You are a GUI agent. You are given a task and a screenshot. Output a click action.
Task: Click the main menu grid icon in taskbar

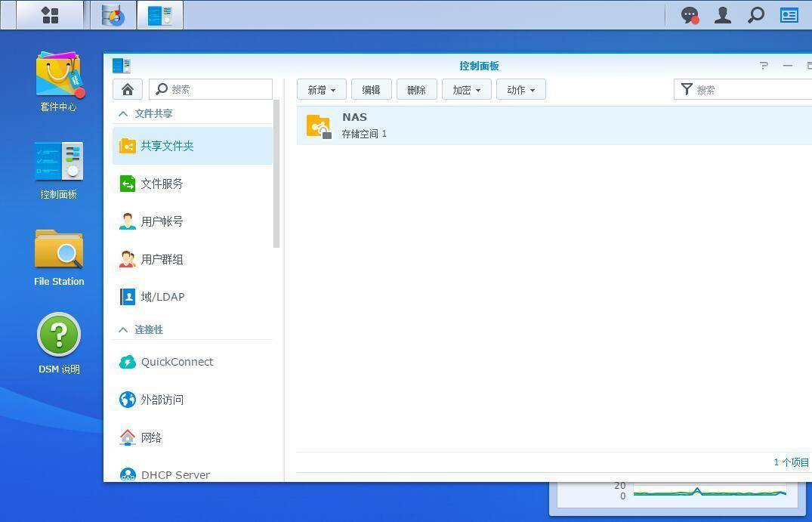[50, 15]
